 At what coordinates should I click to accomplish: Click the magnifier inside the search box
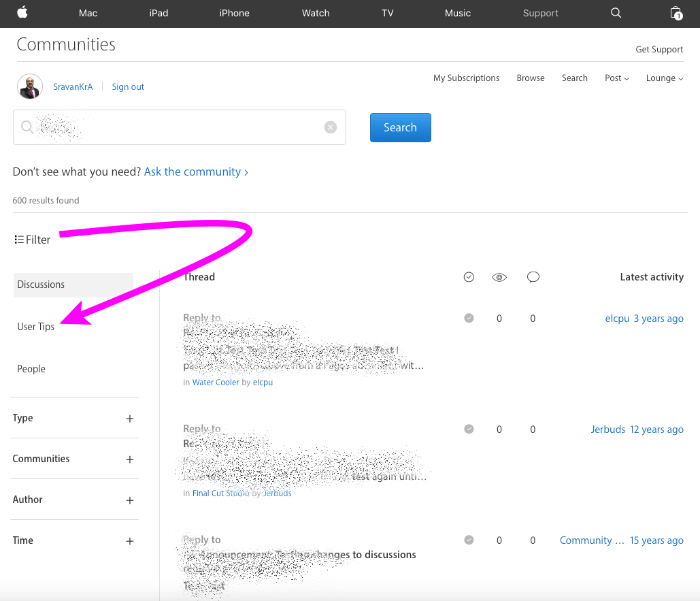pyautogui.click(x=27, y=127)
